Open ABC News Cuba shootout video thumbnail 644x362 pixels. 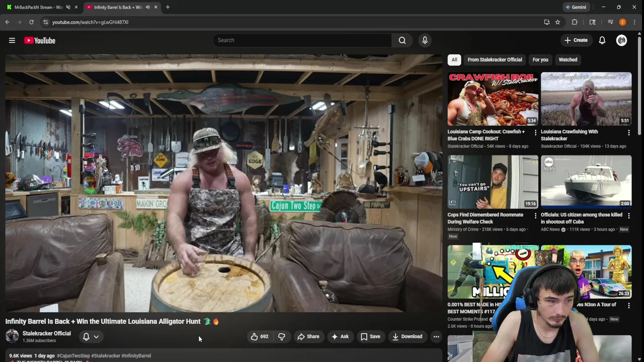586,182
